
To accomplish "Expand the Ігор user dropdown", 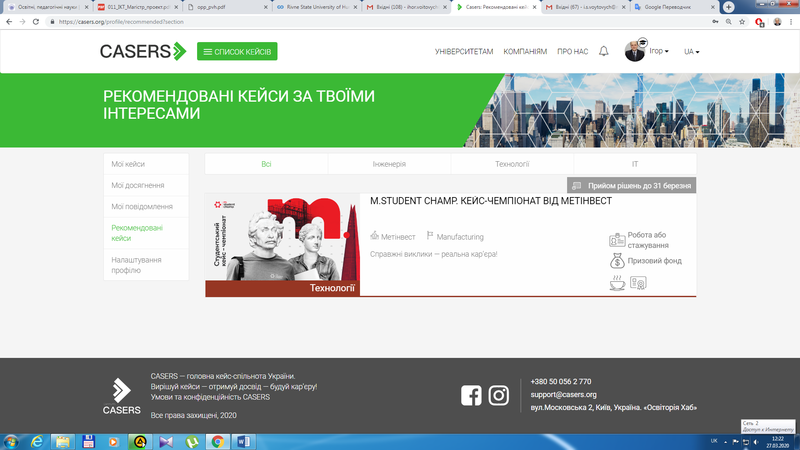I will pyautogui.click(x=659, y=51).
